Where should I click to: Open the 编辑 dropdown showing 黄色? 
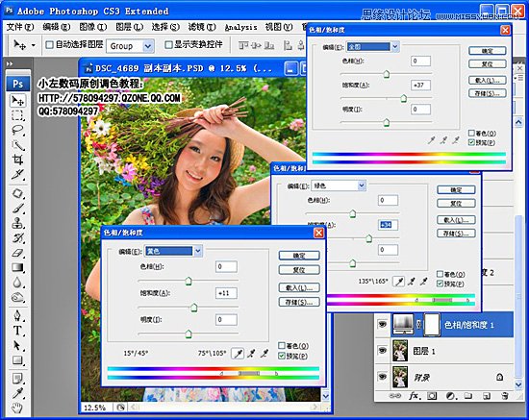tap(198, 251)
